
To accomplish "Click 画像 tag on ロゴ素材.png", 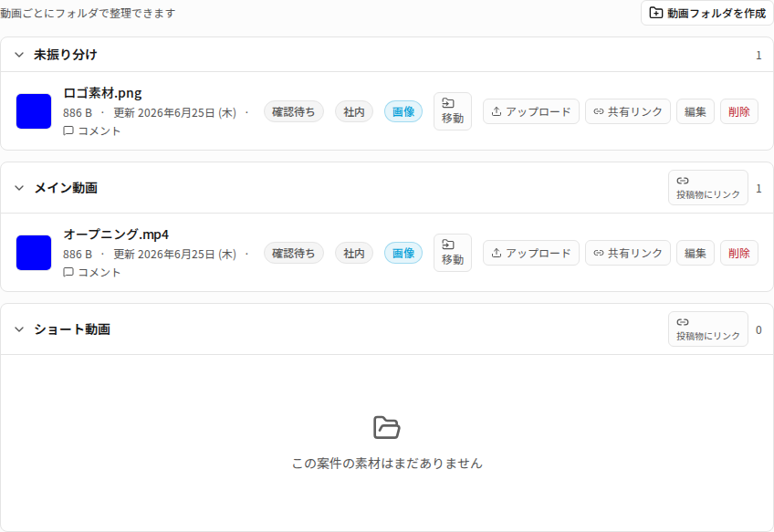I will click(x=403, y=112).
